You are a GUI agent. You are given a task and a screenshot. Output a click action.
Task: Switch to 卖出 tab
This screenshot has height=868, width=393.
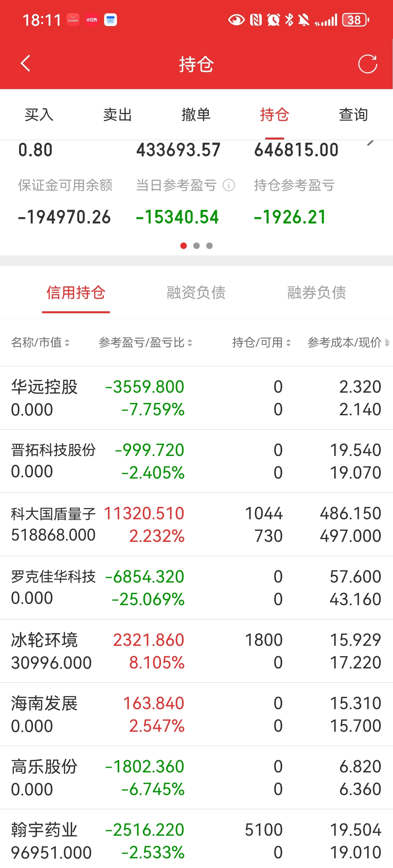[x=118, y=115]
